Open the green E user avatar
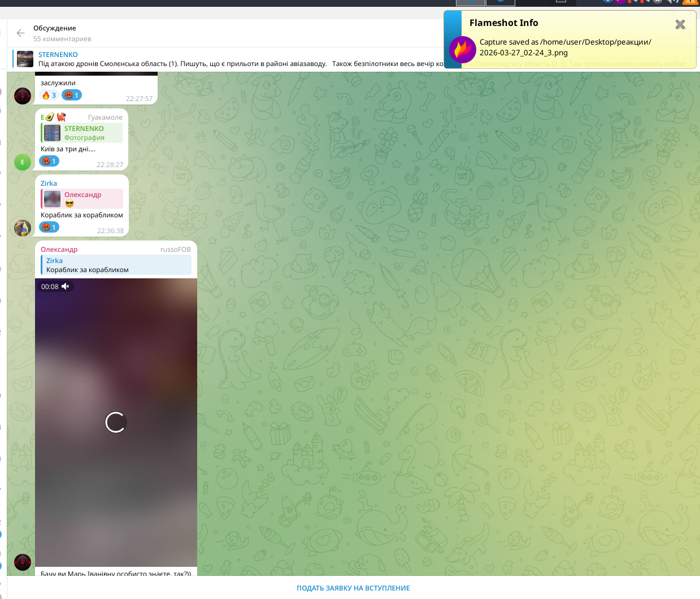The height and width of the screenshot is (599, 700). [x=23, y=162]
